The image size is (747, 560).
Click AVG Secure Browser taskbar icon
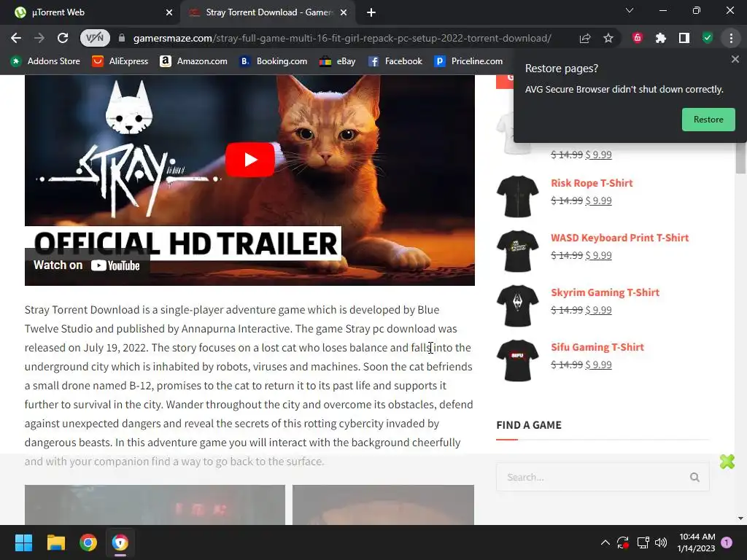(120, 542)
